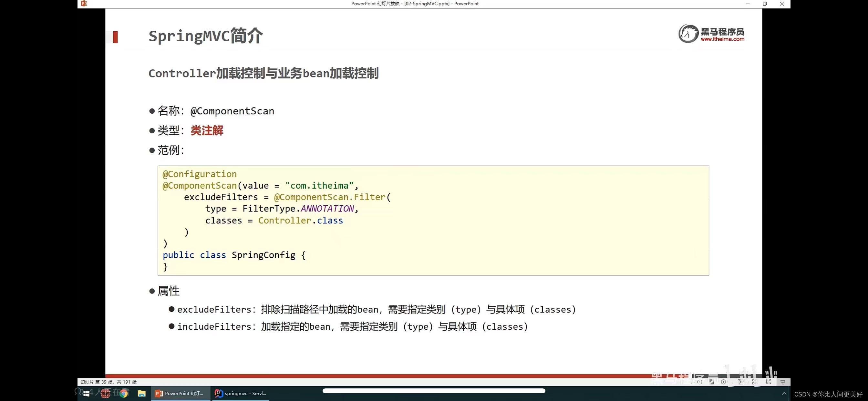
Task: Launch Google Chrome from the taskbar
Action: pyautogui.click(x=123, y=393)
